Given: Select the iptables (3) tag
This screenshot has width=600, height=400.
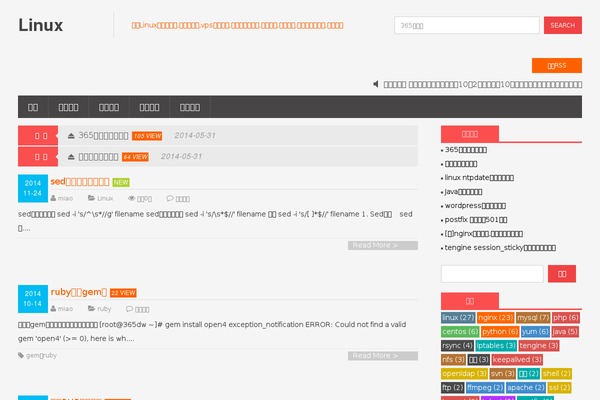Looking at the screenshot, I should click(x=496, y=346).
